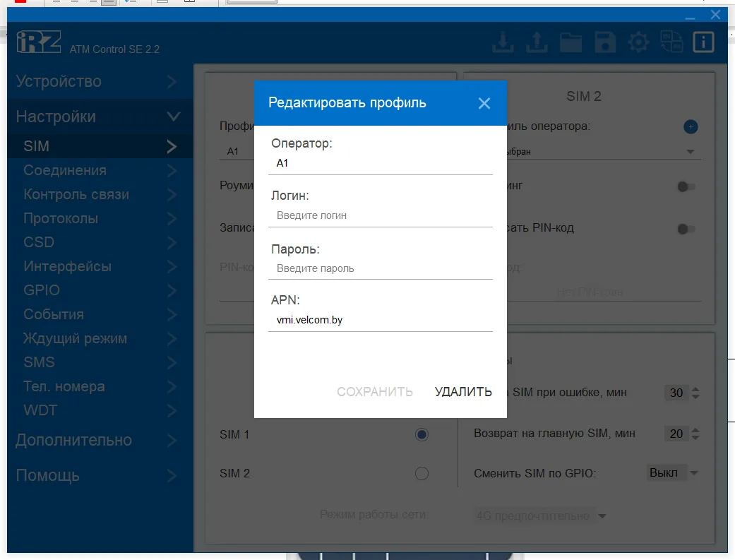Go to the WDT sidebar item
This screenshot has height=560, width=735.
click(100, 410)
